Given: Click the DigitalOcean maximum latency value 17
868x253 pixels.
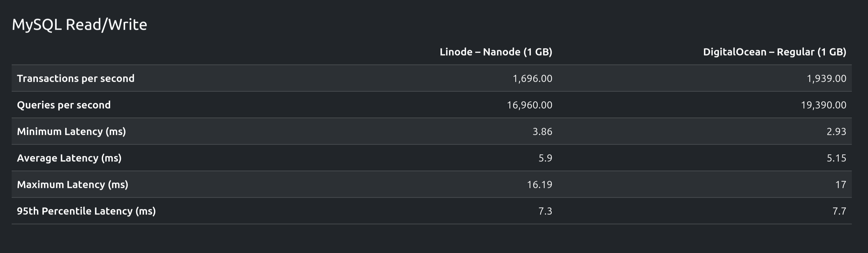Looking at the screenshot, I should [x=841, y=184].
